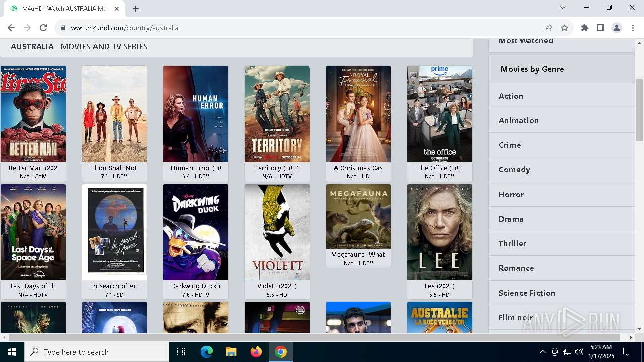Open a new browser tab
644x362 pixels.
coord(136,9)
